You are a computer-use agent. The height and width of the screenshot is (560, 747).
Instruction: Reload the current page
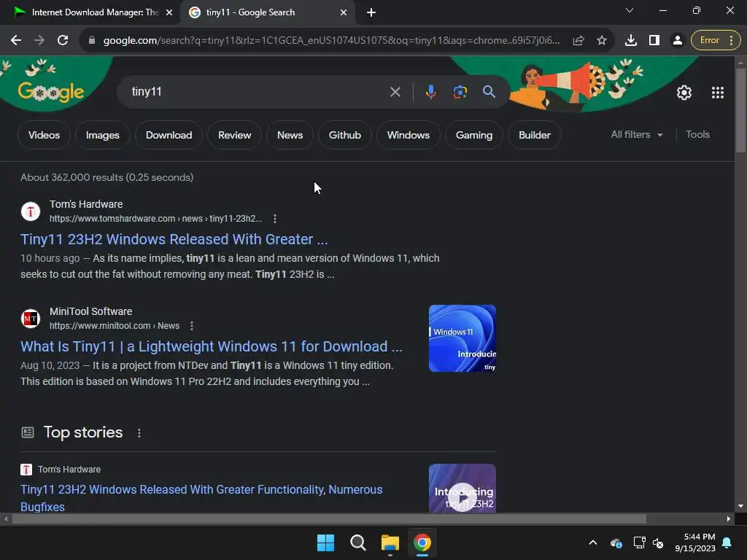[x=63, y=40]
